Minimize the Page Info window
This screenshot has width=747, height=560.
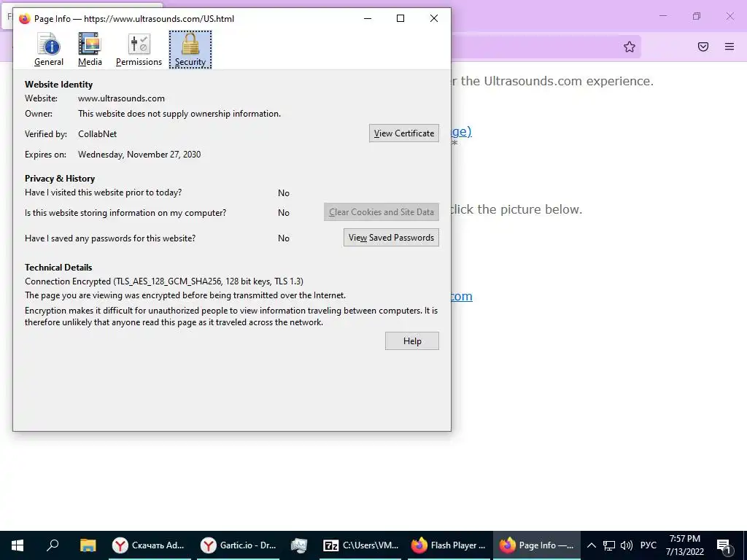[368, 18]
